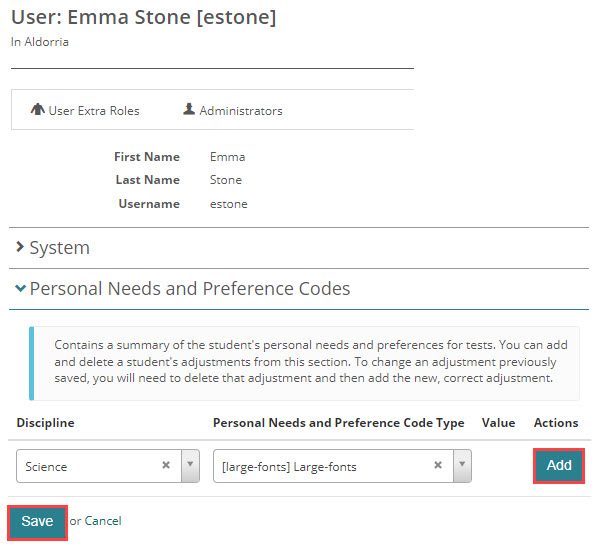
Task: Click the Add button
Action: pos(559,466)
